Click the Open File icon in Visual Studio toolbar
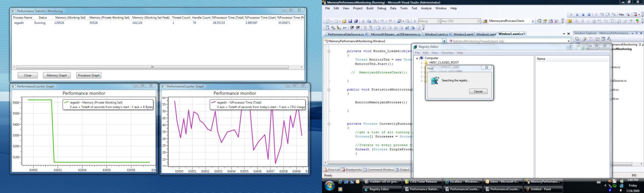The height and width of the screenshot is (193, 644). click(344, 21)
